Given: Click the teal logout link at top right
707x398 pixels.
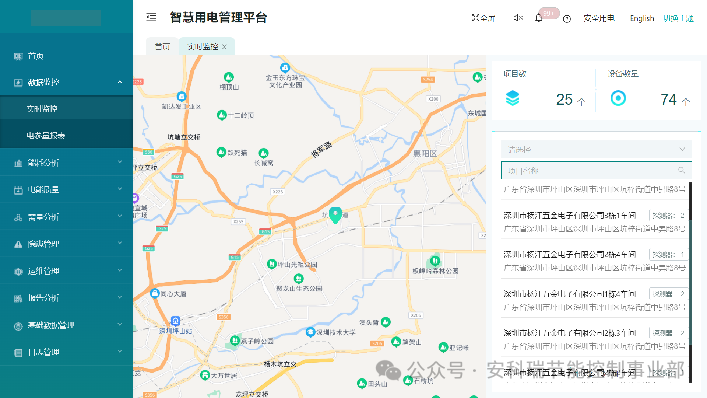Looking at the screenshot, I should tap(678, 18).
